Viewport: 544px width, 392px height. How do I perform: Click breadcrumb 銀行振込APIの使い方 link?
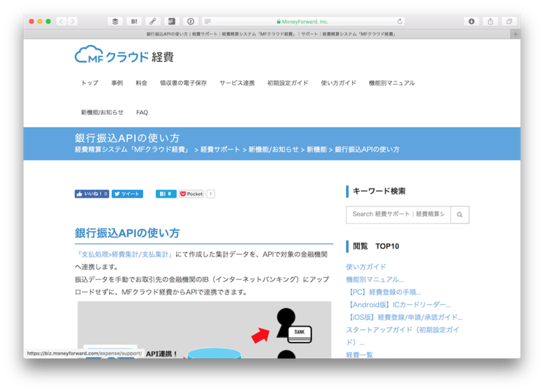(x=367, y=149)
